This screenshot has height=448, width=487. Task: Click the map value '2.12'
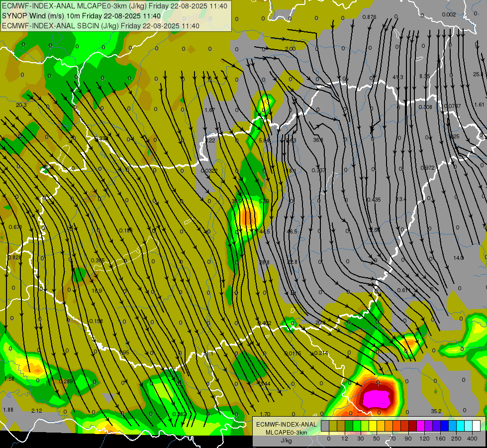pos(37,411)
